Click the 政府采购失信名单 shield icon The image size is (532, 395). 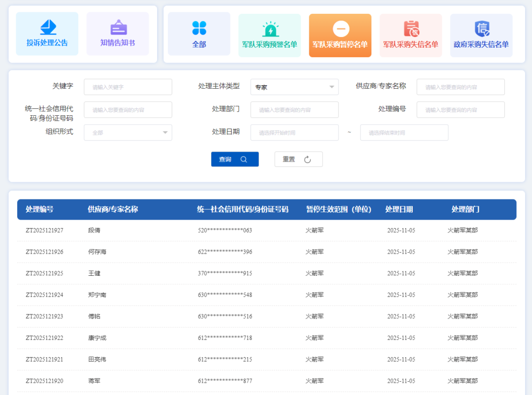481,28
